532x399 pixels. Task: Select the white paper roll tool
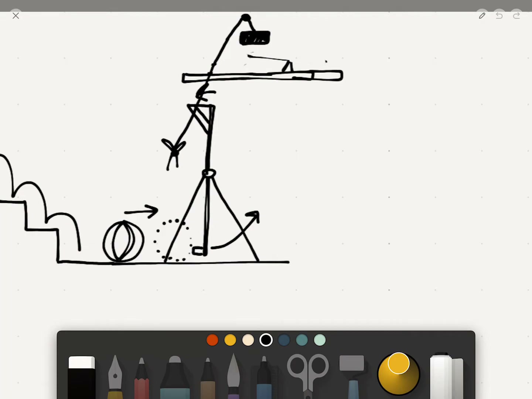[446, 376]
